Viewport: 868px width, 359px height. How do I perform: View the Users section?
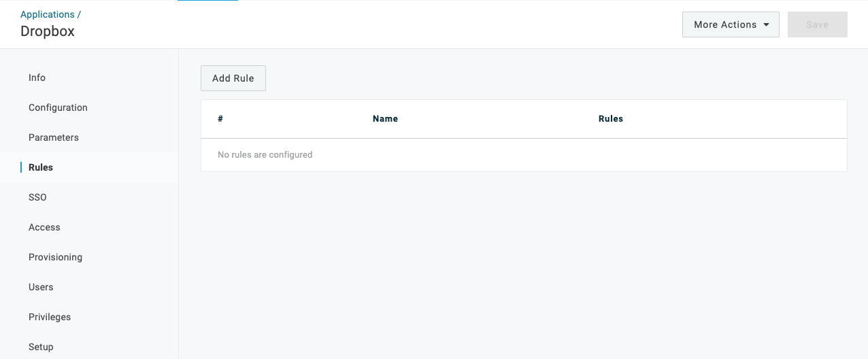(41, 287)
